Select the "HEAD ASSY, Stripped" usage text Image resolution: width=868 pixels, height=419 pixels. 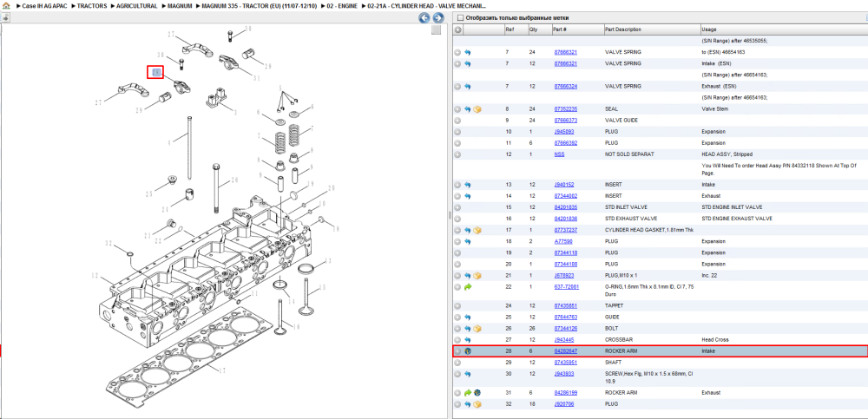pyautogui.click(x=727, y=154)
